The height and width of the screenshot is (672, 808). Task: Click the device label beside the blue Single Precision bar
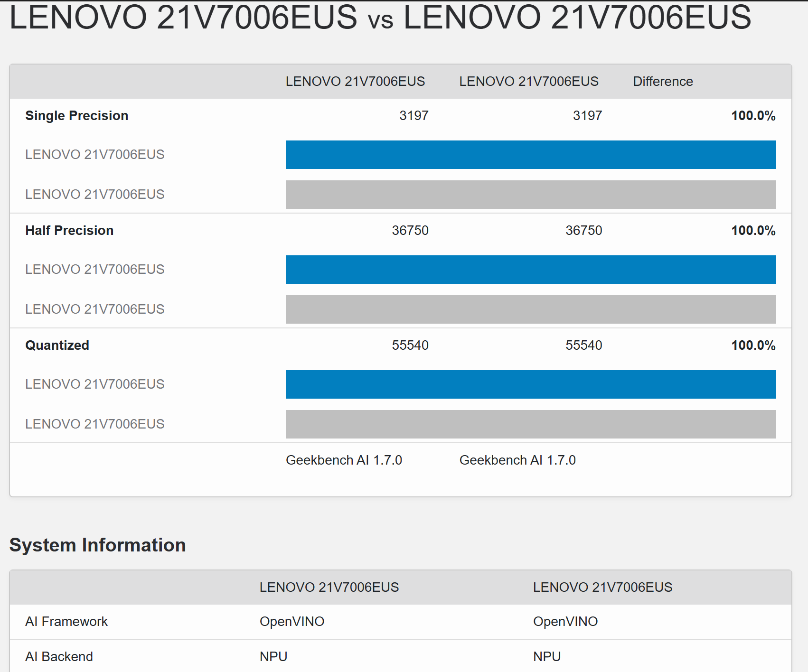[x=95, y=155]
